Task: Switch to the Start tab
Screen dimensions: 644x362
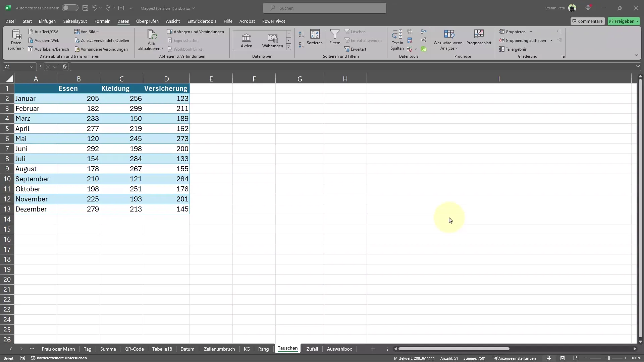Action: pyautogui.click(x=27, y=21)
